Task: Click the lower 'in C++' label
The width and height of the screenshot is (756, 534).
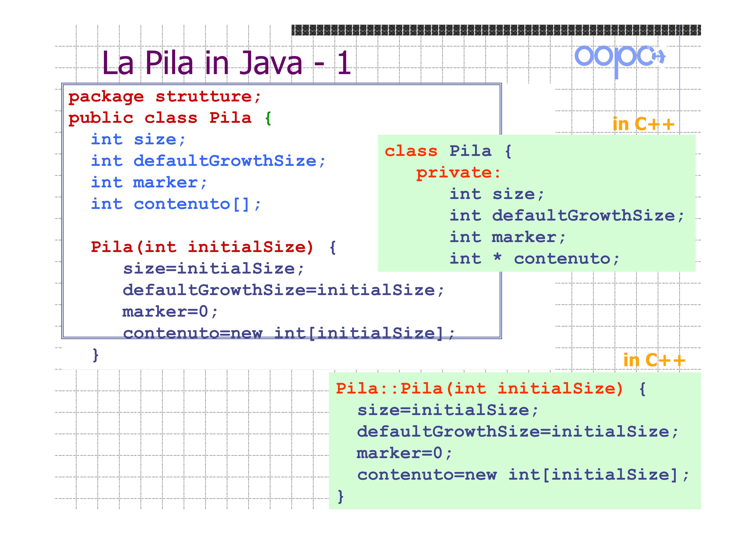Action: pyautogui.click(x=654, y=360)
